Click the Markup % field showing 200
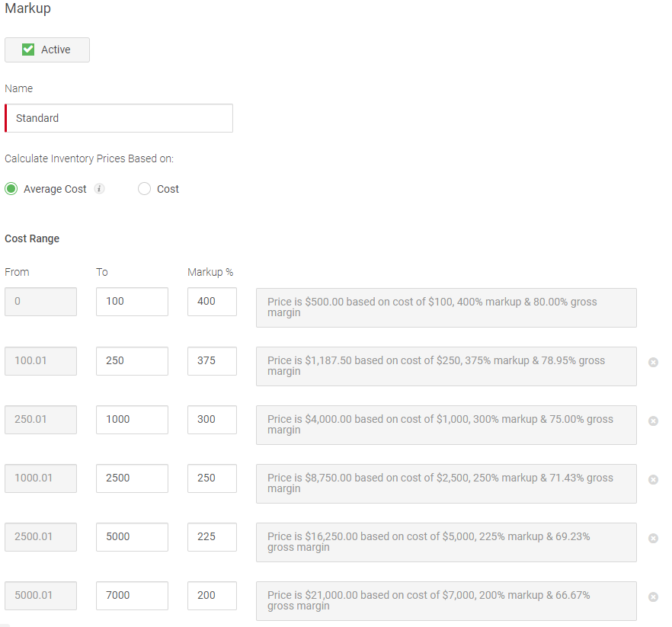The height and width of the screenshot is (627, 672). click(x=210, y=596)
